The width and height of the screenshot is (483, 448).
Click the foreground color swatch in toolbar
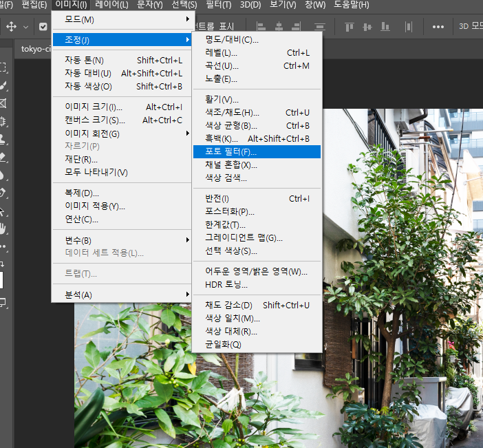tap(1, 280)
